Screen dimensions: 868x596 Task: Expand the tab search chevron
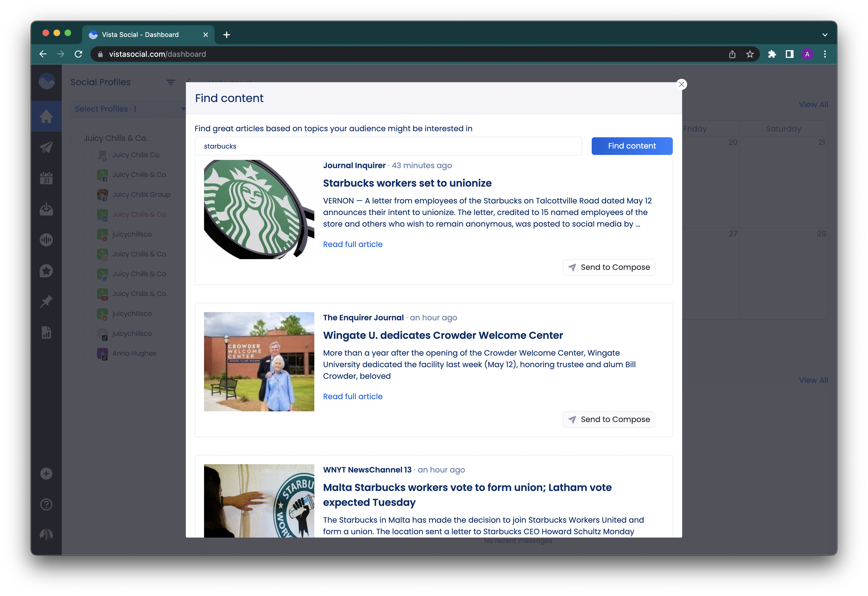click(x=825, y=35)
